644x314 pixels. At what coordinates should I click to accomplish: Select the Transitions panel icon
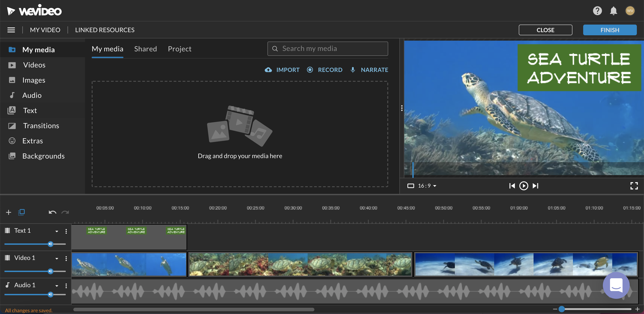coord(11,125)
